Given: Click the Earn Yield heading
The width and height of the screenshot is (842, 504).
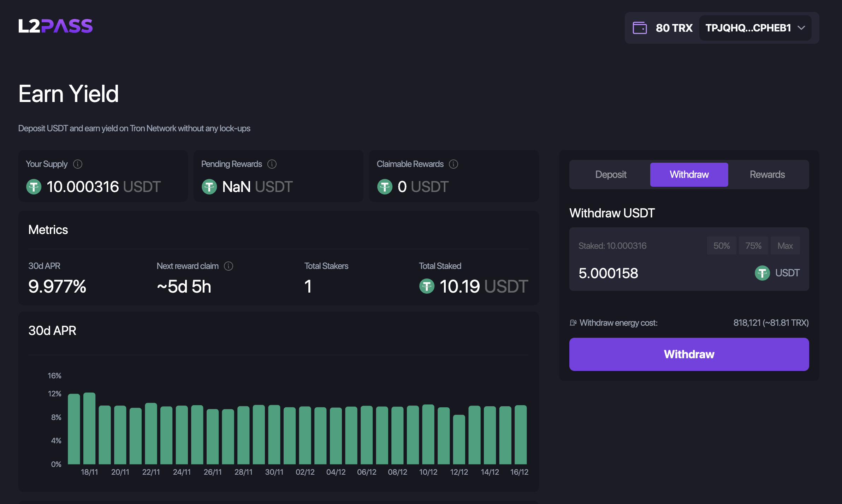Looking at the screenshot, I should coord(69,93).
